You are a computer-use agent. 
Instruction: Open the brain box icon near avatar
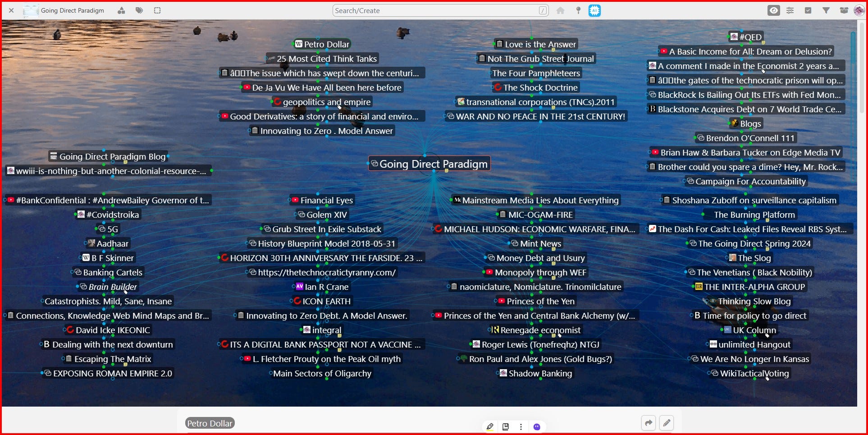pos(844,10)
